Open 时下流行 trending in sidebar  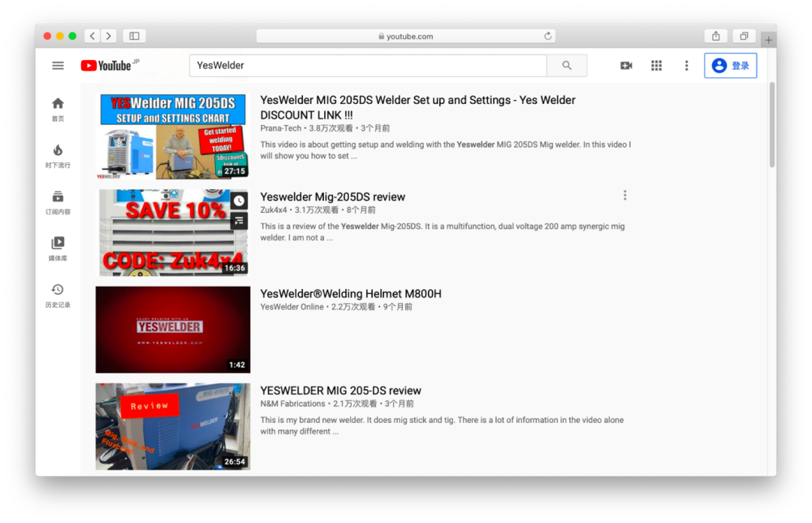point(58,156)
